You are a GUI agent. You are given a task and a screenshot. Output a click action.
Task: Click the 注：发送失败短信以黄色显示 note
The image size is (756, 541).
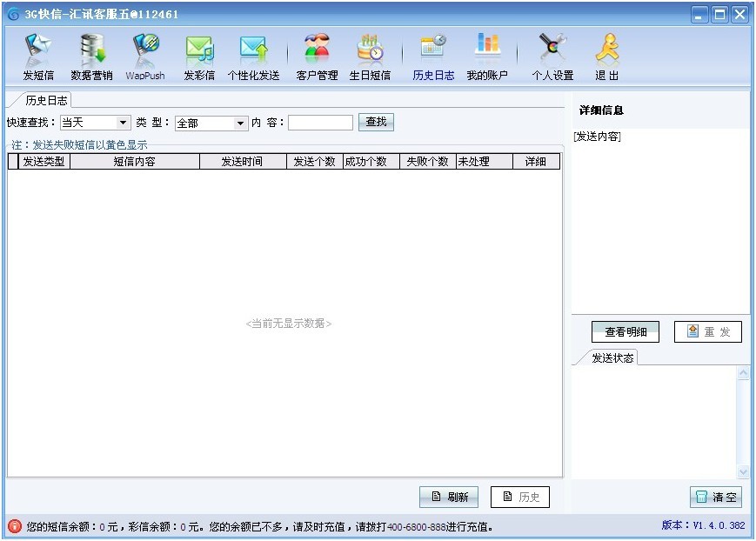[79, 144]
